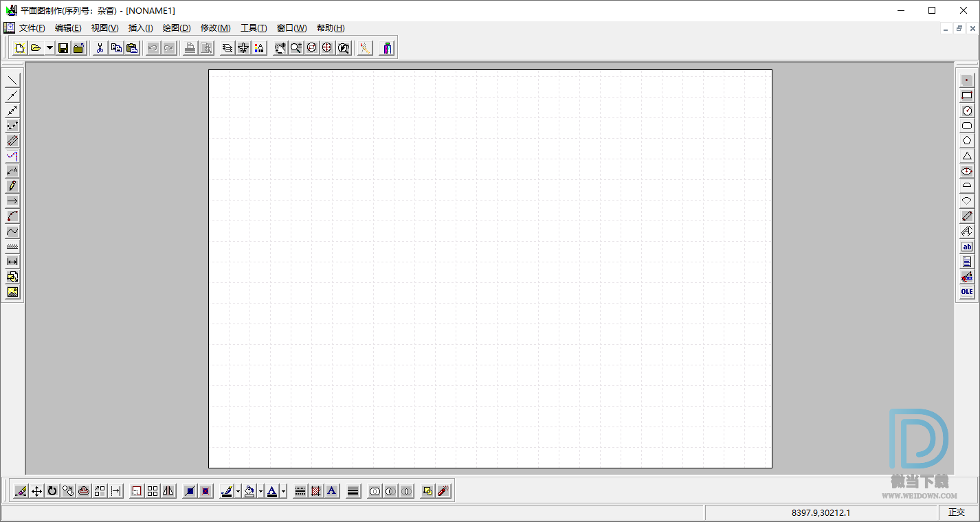Create a new drawing with New icon
This screenshot has width=980, height=522.
(x=20, y=48)
